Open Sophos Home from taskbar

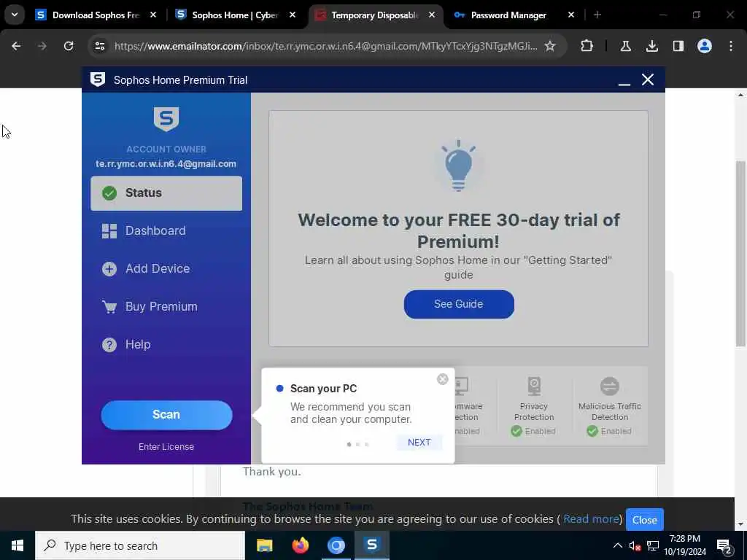click(372, 545)
